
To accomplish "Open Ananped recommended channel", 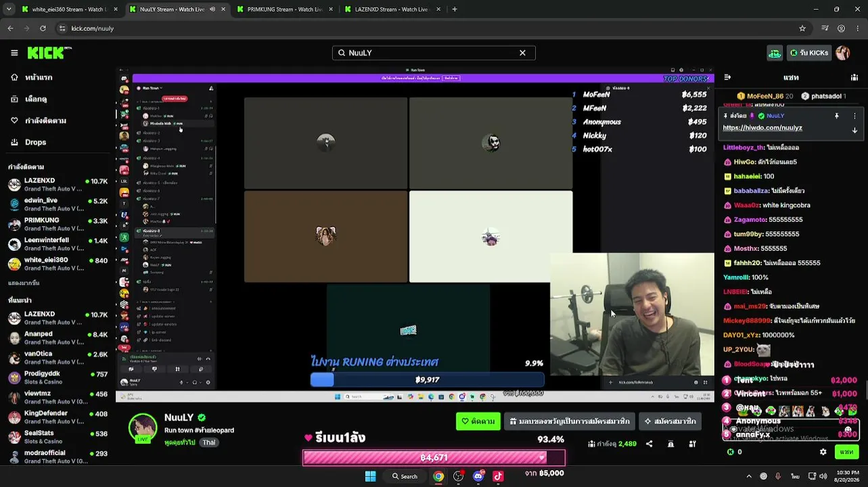I will (x=58, y=338).
